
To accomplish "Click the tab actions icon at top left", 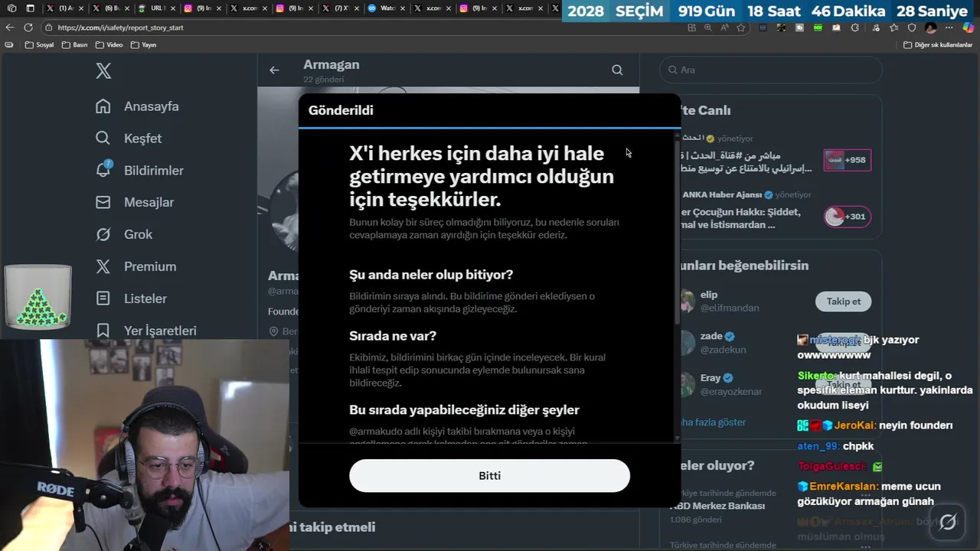I will click(11, 8).
